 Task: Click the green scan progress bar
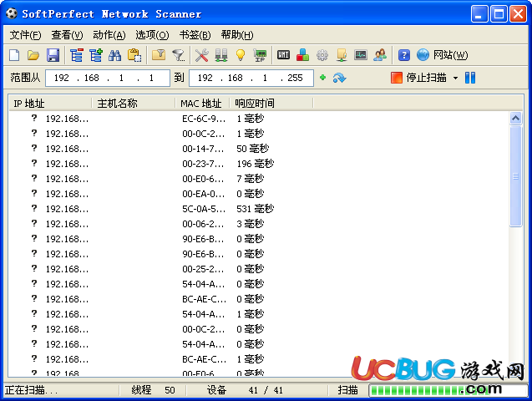(x=448, y=390)
